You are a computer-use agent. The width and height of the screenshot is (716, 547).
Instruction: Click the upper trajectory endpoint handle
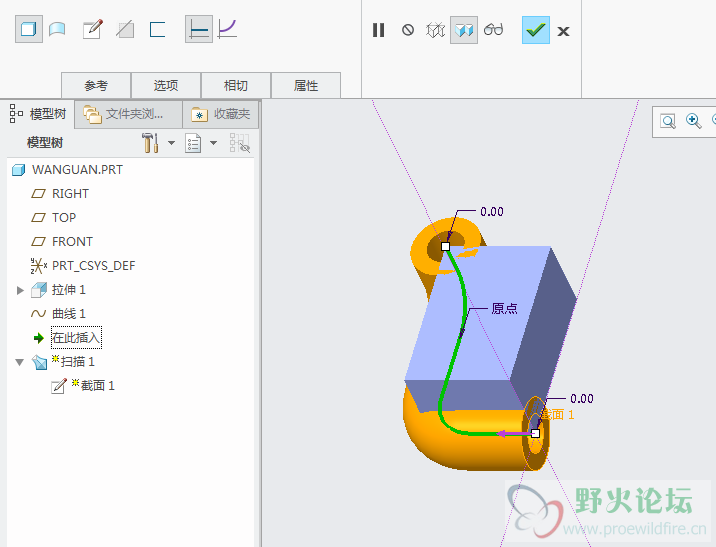point(446,247)
